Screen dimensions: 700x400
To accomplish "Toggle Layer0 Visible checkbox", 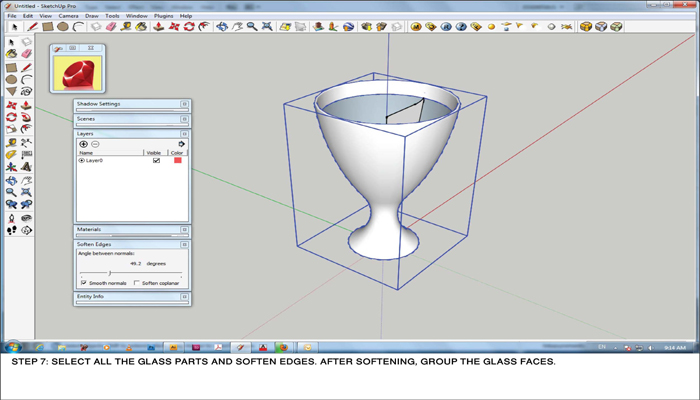I will pos(156,160).
